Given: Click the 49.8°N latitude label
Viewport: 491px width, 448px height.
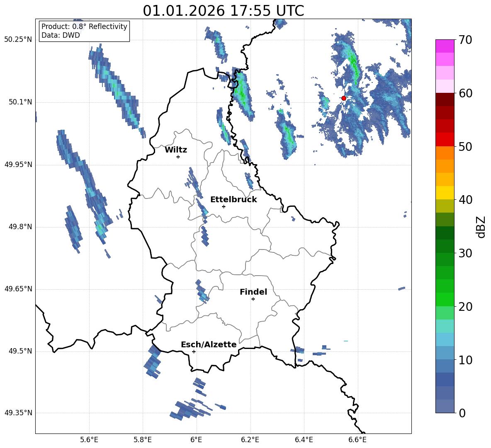Looking at the screenshot, I should pyautogui.click(x=20, y=227).
